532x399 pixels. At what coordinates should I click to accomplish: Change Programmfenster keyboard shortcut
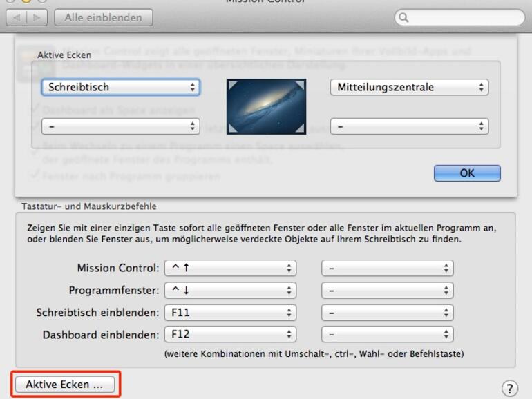pos(230,291)
